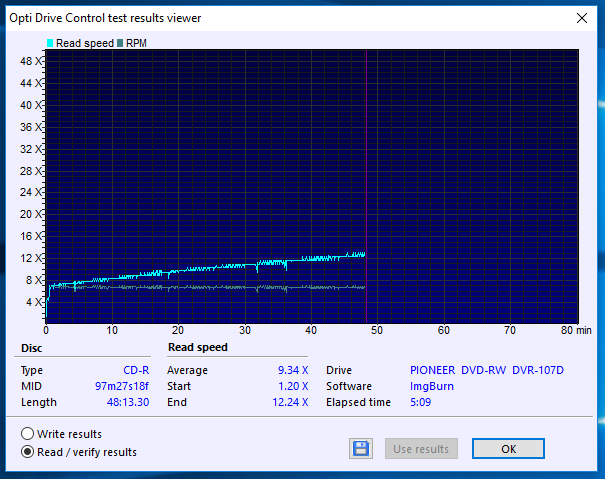Click the ImgBurn software value

tap(432, 386)
